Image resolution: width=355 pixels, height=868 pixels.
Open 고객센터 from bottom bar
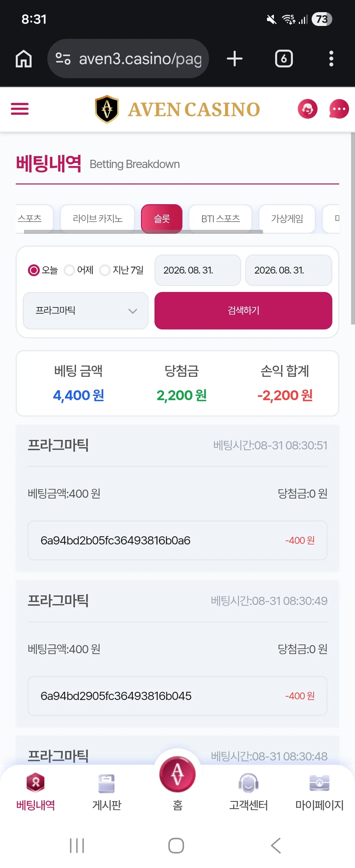click(x=248, y=792)
